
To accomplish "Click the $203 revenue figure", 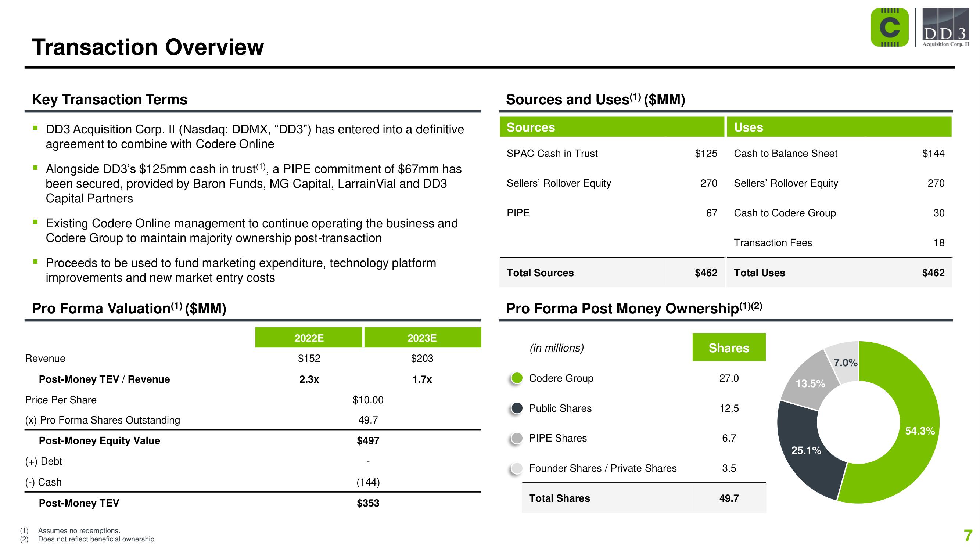I will (422, 359).
